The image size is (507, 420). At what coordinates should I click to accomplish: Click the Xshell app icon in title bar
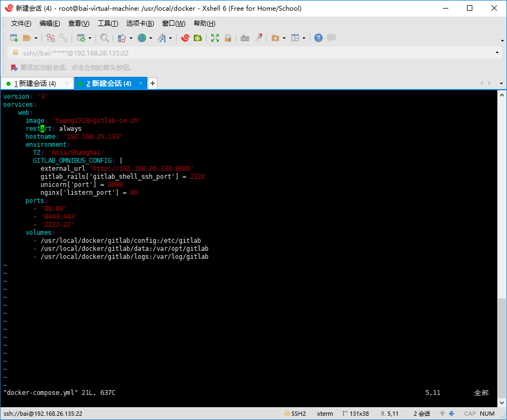click(9, 8)
